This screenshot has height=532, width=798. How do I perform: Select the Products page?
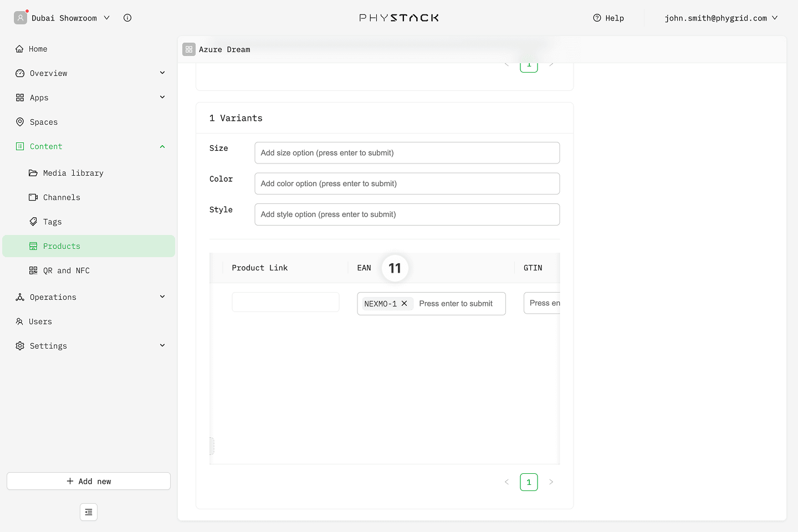[89, 246]
